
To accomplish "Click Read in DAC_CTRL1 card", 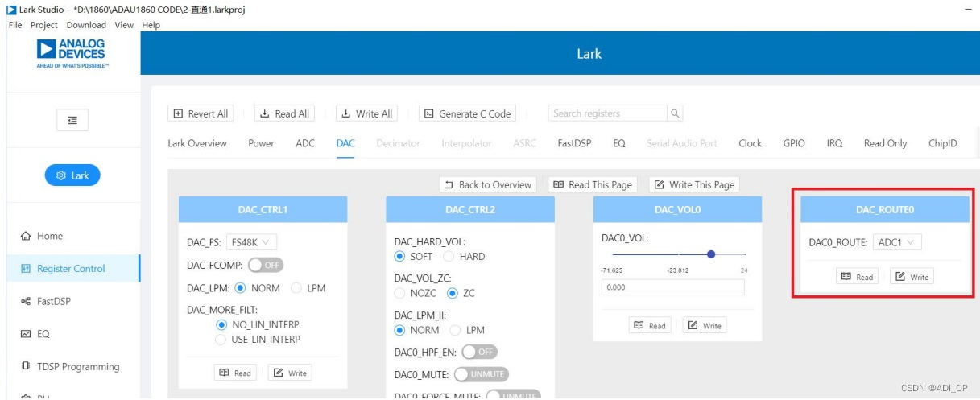I will click(235, 373).
